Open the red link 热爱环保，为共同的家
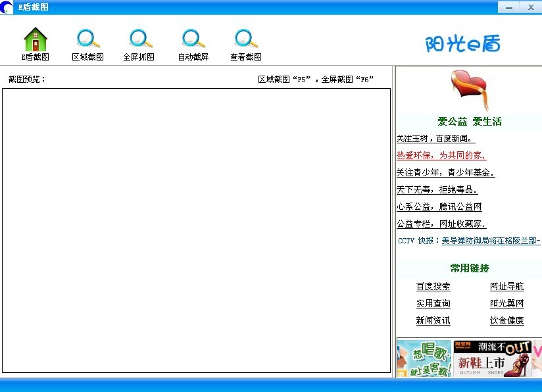The image size is (542, 392). 441,156
